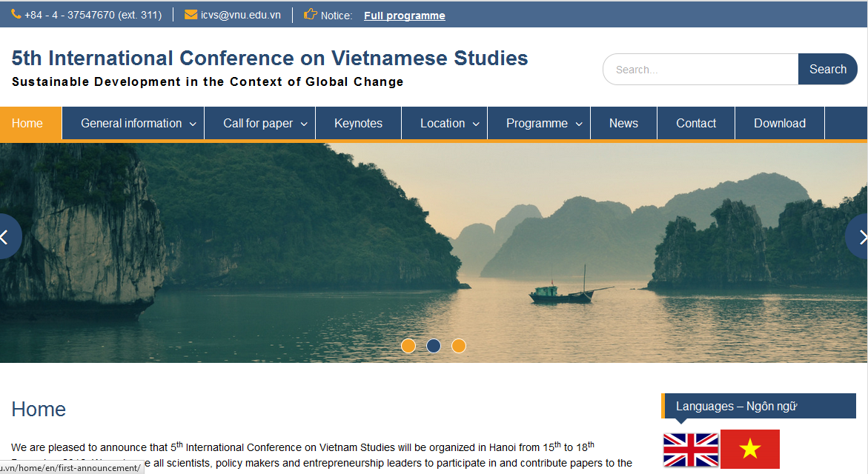This screenshot has height=474, width=868.
Task: Select the second carousel slide dot
Action: (434, 346)
